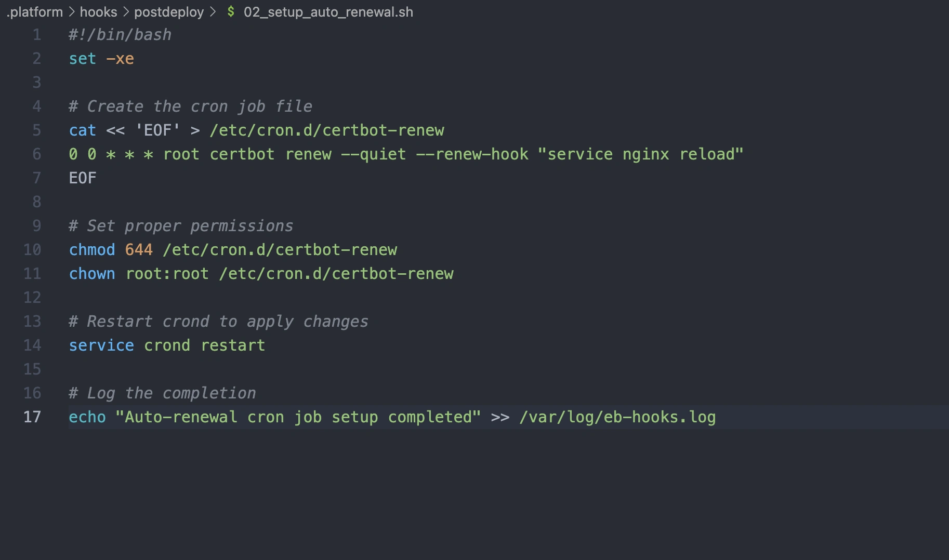This screenshot has height=560, width=949.
Task: Click the word service on line 14
Action: tap(101, 345)
